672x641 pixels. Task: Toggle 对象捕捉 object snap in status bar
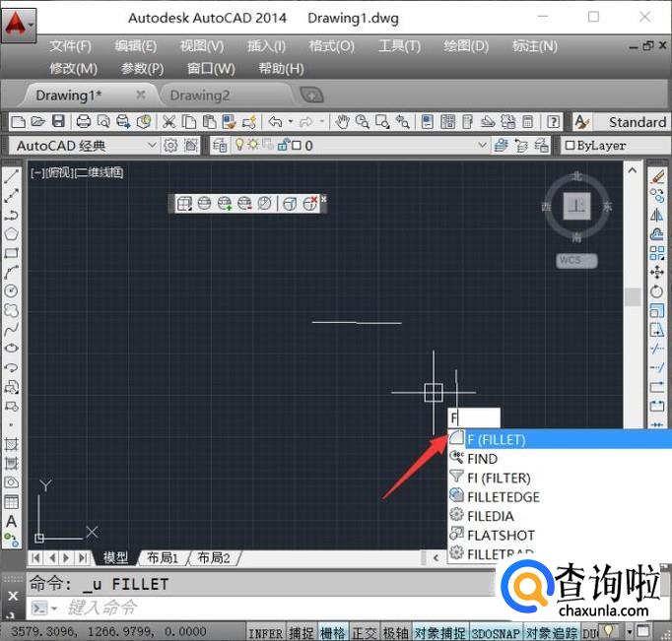tap(438, 632)
